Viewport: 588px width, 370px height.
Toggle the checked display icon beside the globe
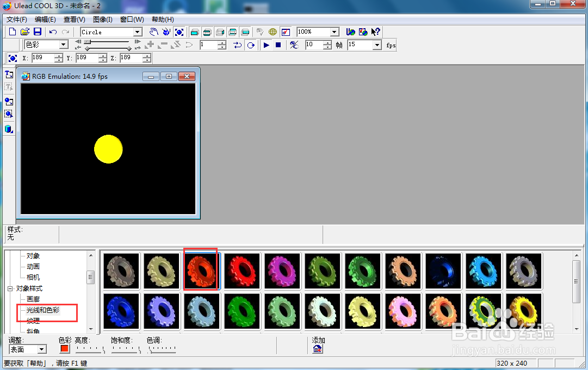(286, 32)
